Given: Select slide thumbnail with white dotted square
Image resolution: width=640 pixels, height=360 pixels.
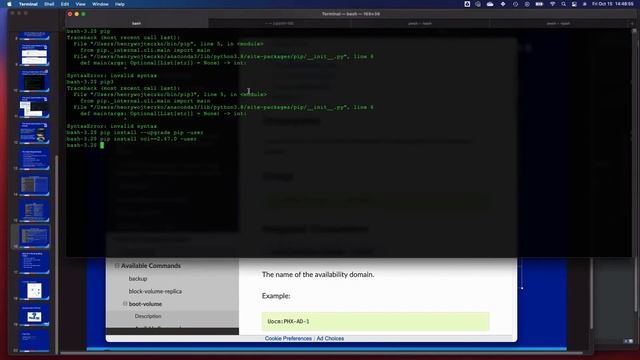Looking at the screenshot, I should click(34, 290).
